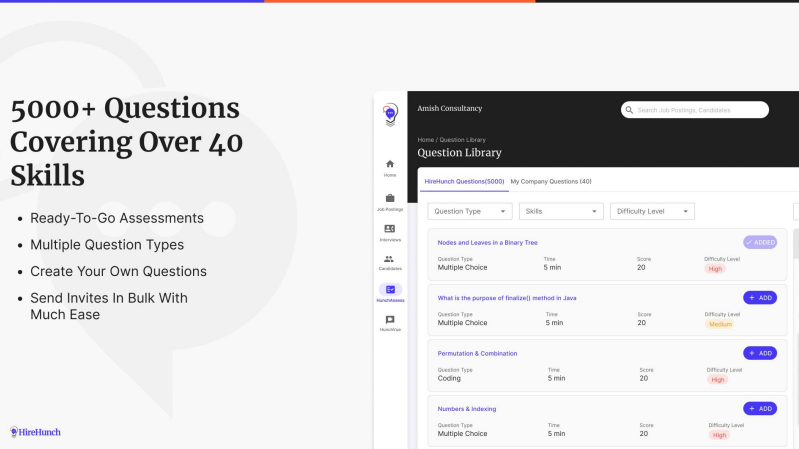Go to Interviews sidebar icon
Image resolution: width=799 pixels, height=449 pixels.
390,228
